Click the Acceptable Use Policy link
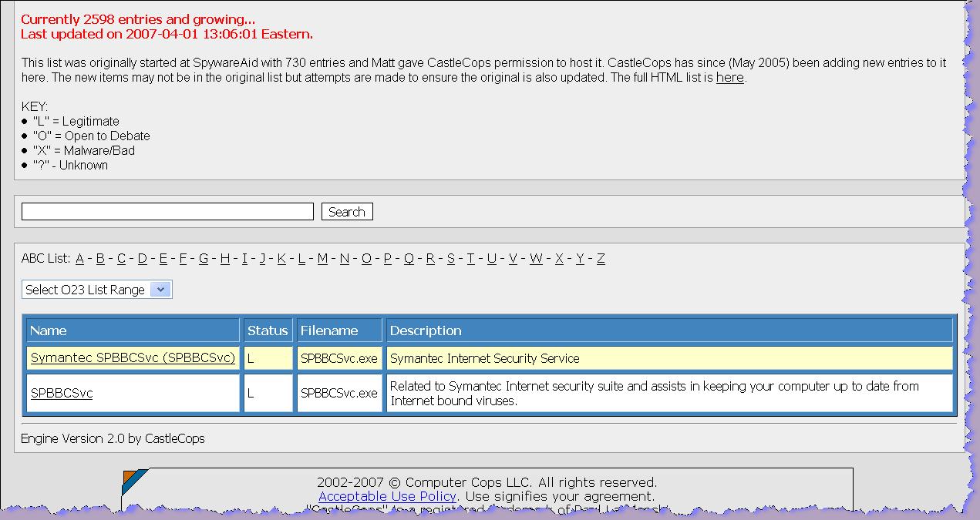980x520 pixels. (387, 496)
